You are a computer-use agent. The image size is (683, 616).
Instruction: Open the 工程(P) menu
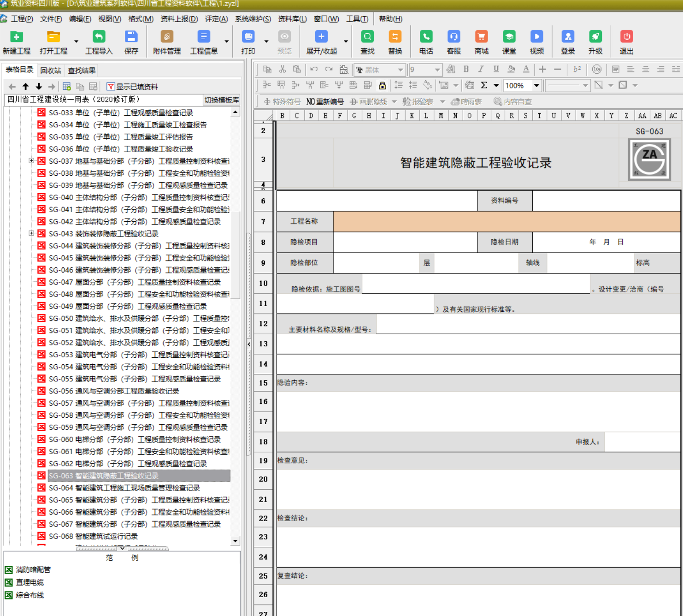pyautogui.click(x=22, y=19)
